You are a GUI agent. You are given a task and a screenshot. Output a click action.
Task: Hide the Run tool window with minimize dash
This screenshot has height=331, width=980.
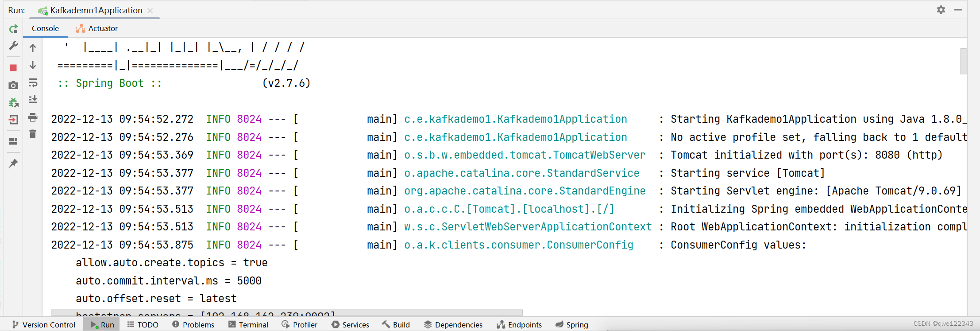tap(958, 10)
